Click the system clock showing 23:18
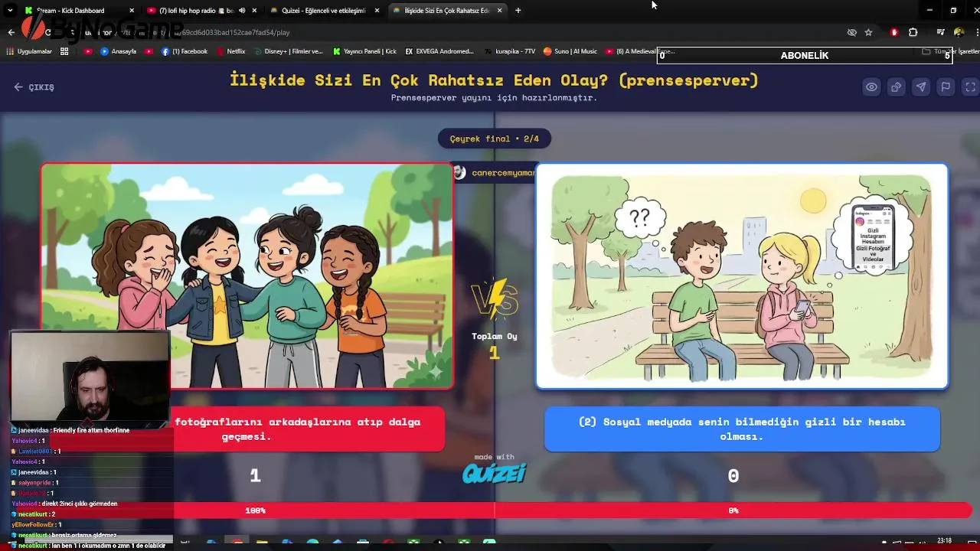The height and width of the screenshot is (551, 980). tap(945, 541)
